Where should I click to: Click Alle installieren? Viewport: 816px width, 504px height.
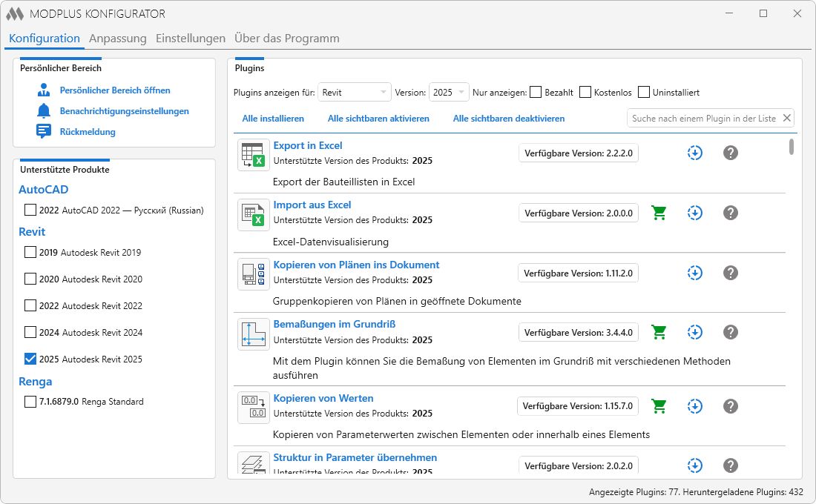click(x=273, y=119)
